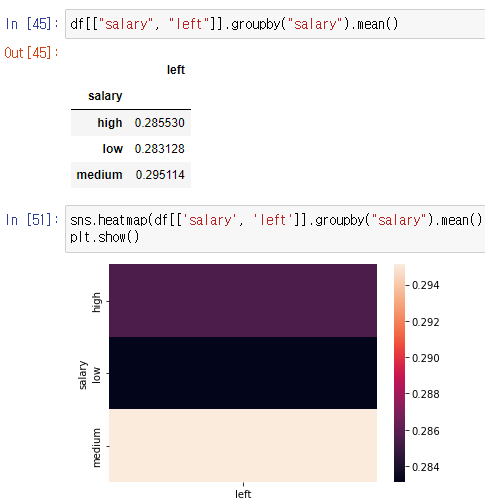Click the low band of the heatmap

[x=243, y=373]
